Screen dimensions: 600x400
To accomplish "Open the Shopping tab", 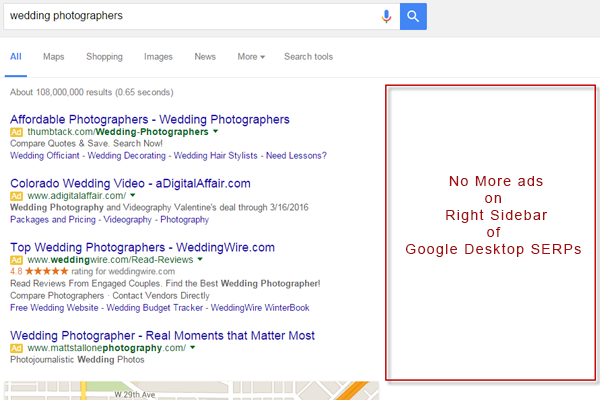I will (x=104, y=57).
